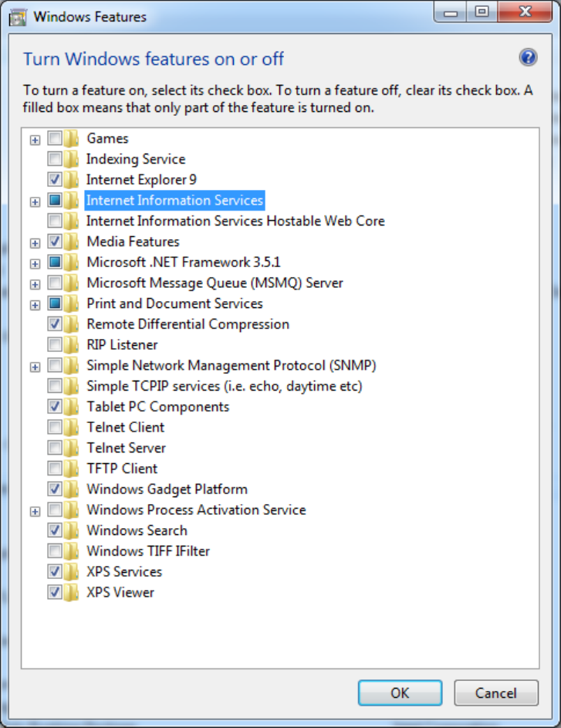Screen dimensions: 561x728
Task: Click the folder icon beside Games
Action: point(72,139)
